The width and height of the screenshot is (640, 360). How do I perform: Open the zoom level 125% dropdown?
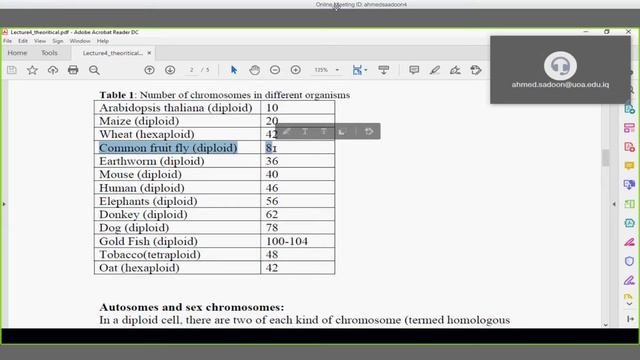click(x=337, y=70)
